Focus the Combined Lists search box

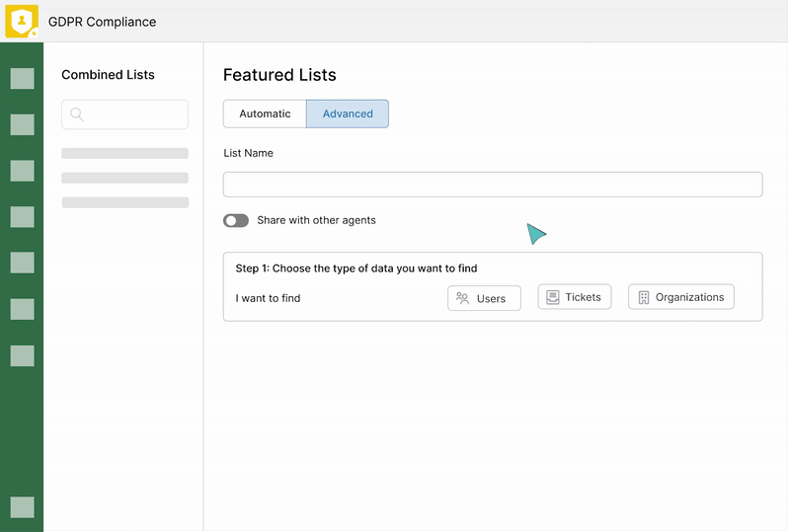pyautogui.click(x=124, y=114)
